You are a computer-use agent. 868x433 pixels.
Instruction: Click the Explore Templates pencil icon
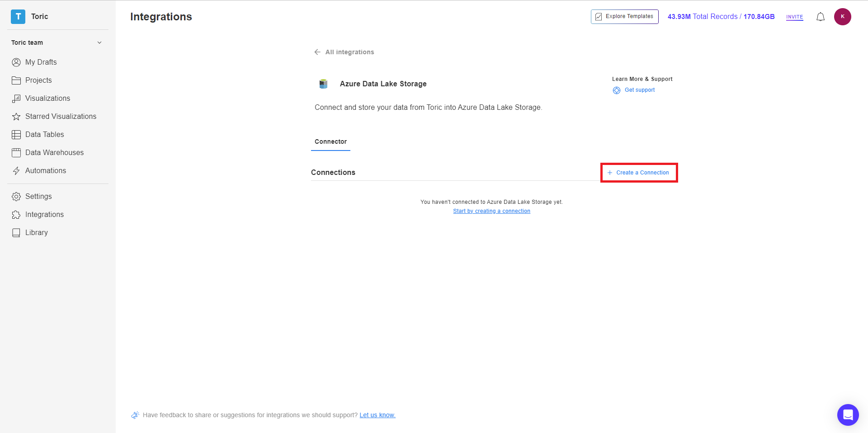[599, 17]
